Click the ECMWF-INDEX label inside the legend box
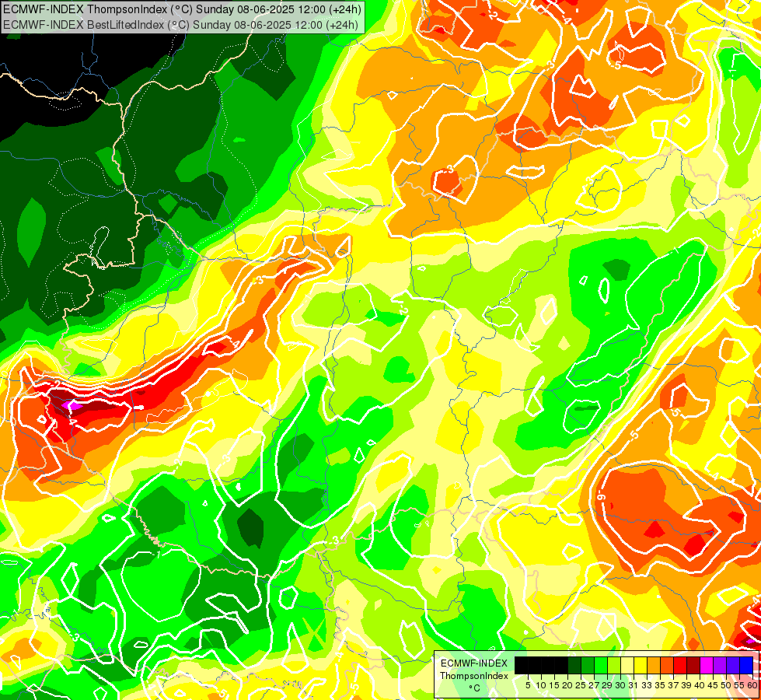The height and width of the screenshot is (700, 761). tap(474, 663)
